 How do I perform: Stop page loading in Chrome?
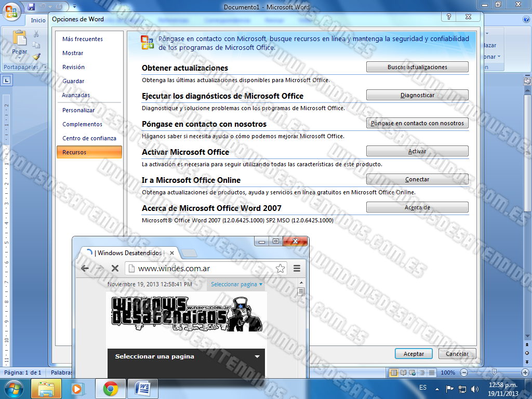115,269
